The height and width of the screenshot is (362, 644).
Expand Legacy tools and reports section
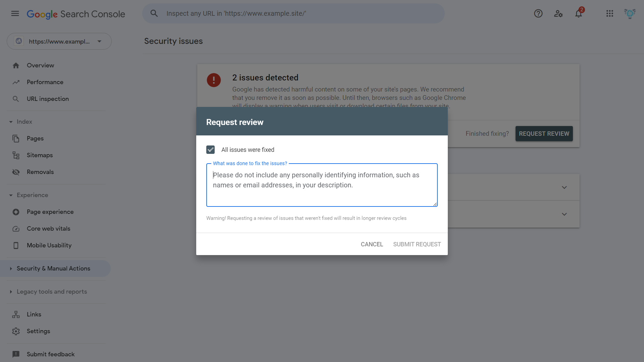pos(11,292)
